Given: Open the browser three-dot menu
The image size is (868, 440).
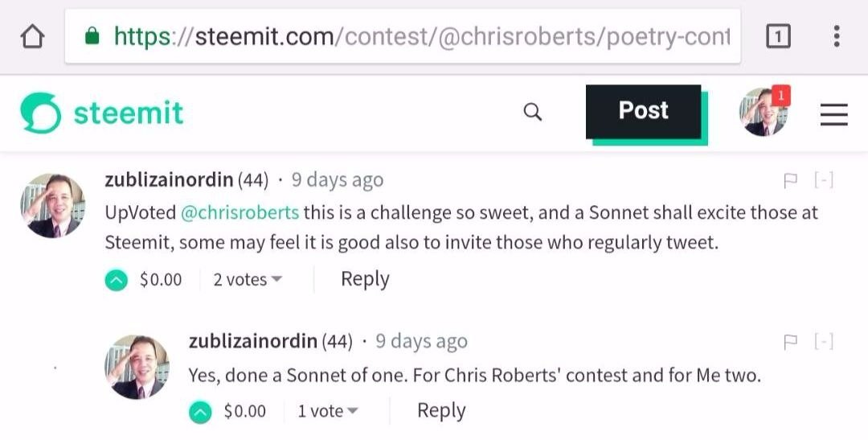Looking at the screenshot, I should [x=837, y=36].
